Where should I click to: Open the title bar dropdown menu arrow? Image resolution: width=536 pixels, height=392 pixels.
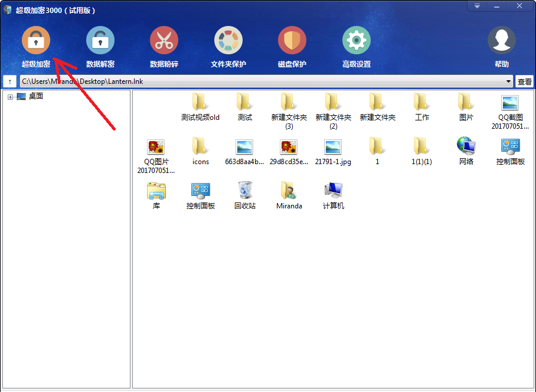tap(477, 6)
